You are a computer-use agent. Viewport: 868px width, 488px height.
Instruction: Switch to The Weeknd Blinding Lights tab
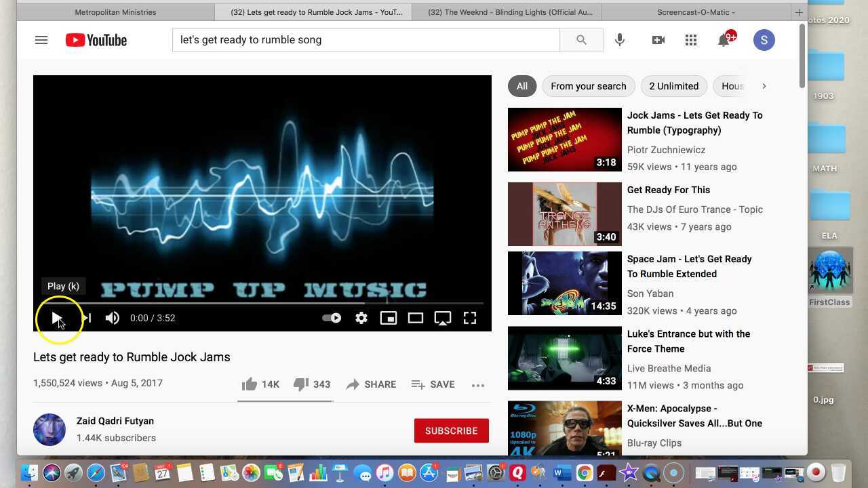511,12
